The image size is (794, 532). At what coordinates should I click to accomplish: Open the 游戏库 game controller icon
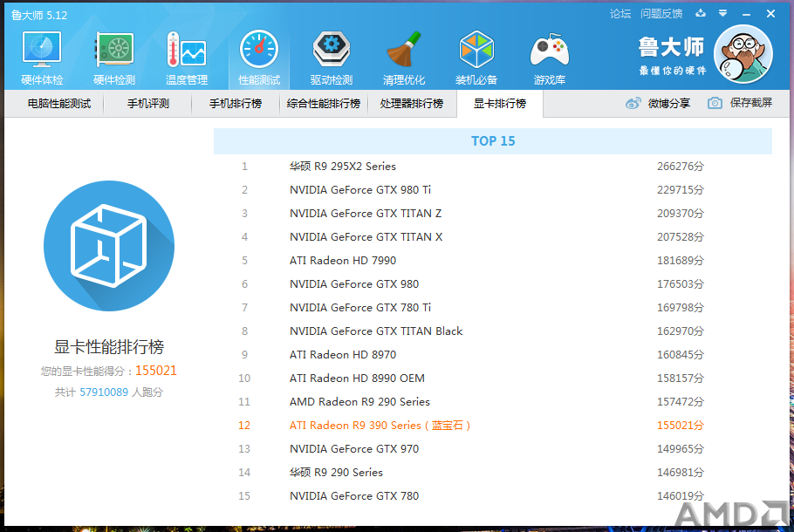pyautogui.click(x=550, y=58)
